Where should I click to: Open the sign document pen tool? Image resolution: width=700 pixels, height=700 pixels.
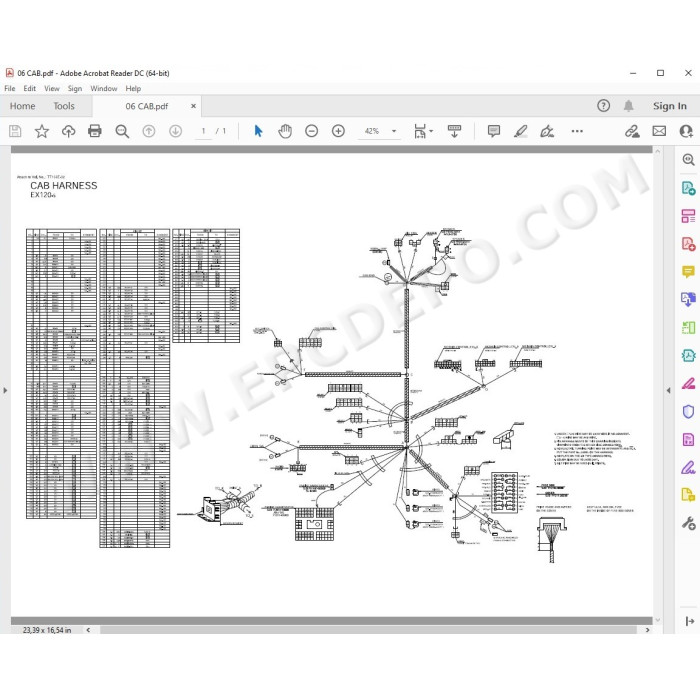point(547,131)
